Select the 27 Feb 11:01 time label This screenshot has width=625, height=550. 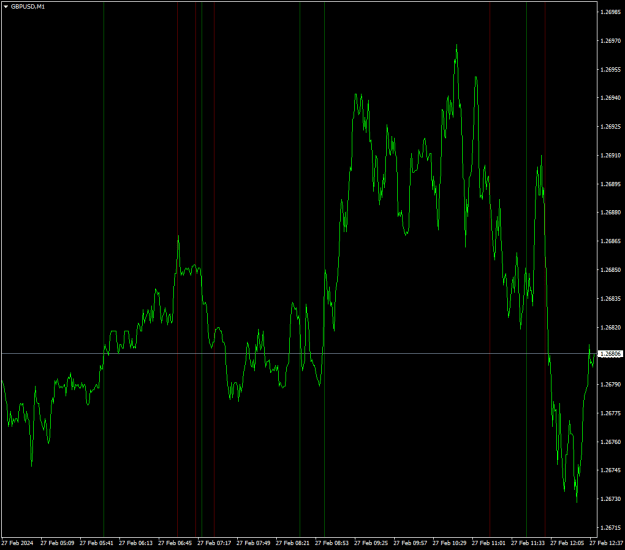[x=489, y=543]
